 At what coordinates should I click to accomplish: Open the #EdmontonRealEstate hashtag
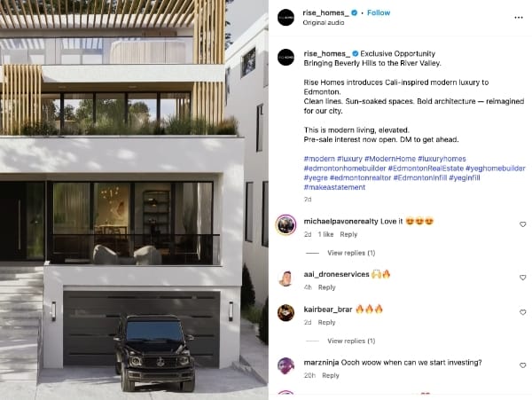pos(426,169)
